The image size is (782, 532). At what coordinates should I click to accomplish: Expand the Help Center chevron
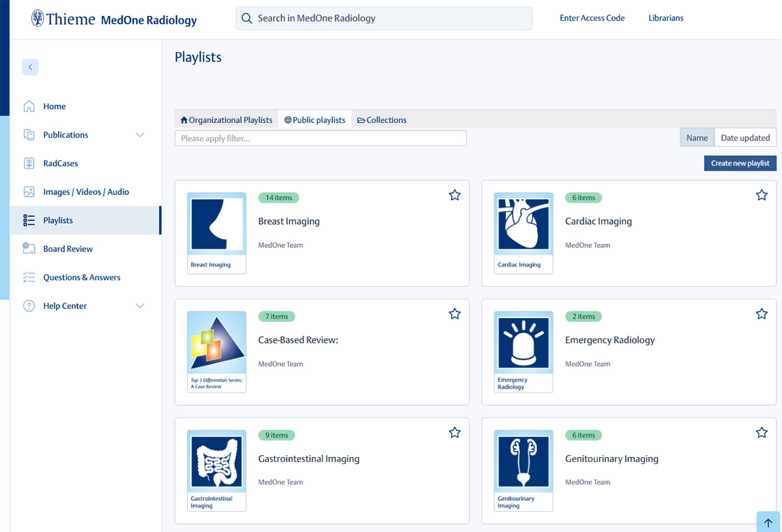point(140,306)
